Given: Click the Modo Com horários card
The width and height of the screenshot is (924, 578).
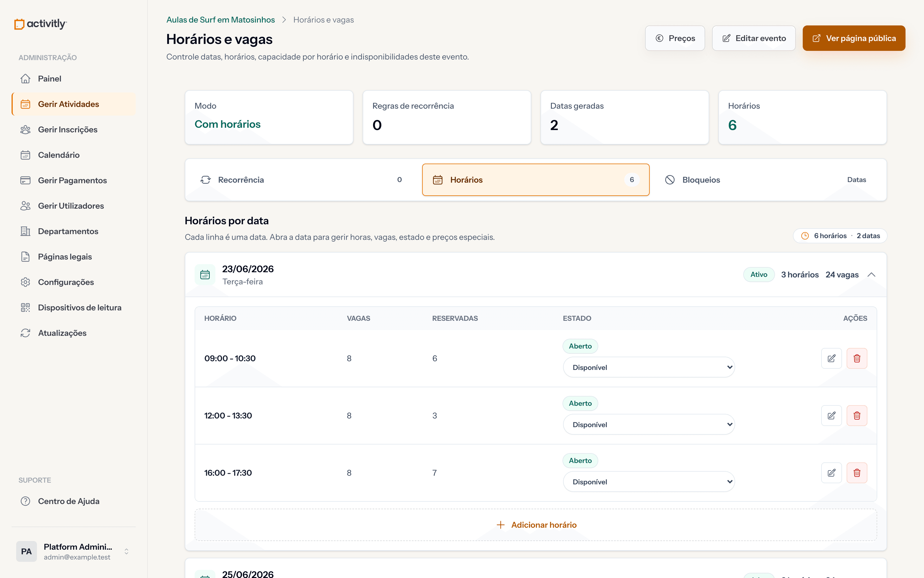Looking at the screenshot, I should (269, 117).
